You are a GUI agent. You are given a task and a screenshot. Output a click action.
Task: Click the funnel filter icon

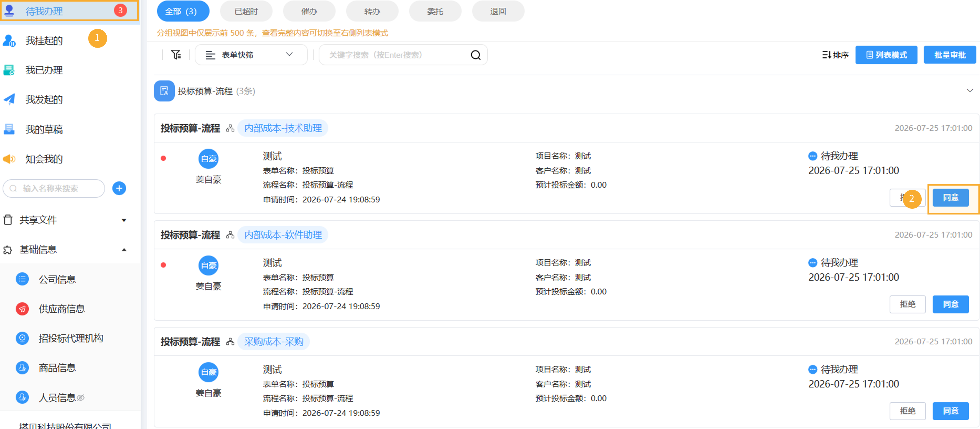(176, 54)
